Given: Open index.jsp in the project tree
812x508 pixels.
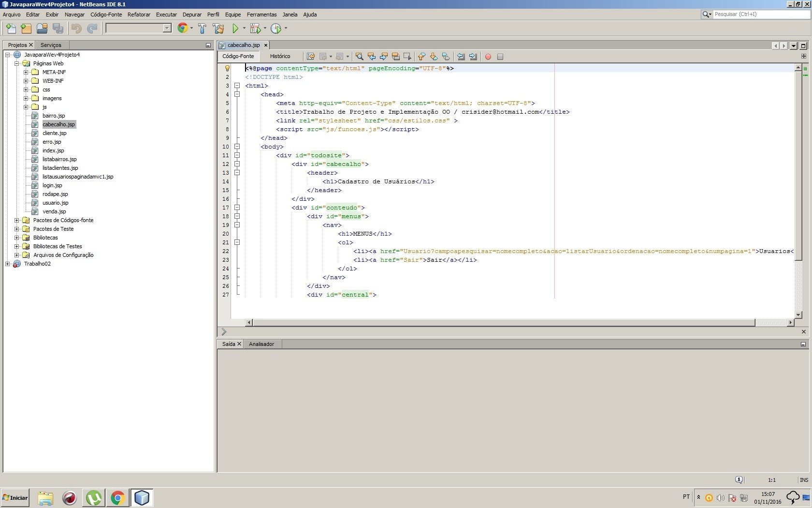Looking at the screenshot, I should [53, 150].
